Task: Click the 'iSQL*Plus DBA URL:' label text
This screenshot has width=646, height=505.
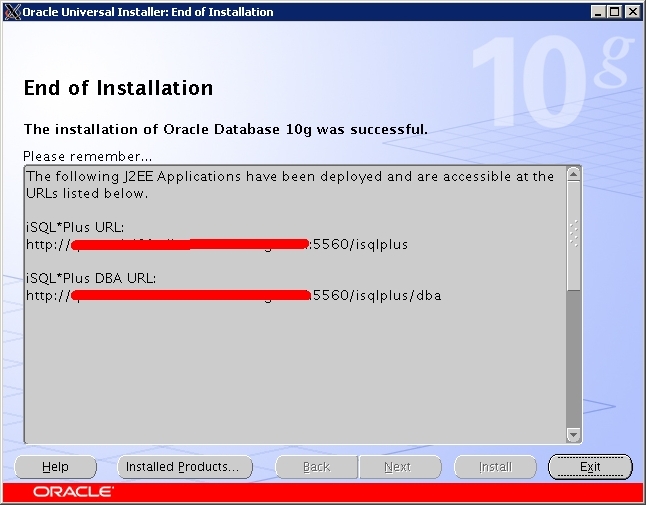Action: point(91,278)
